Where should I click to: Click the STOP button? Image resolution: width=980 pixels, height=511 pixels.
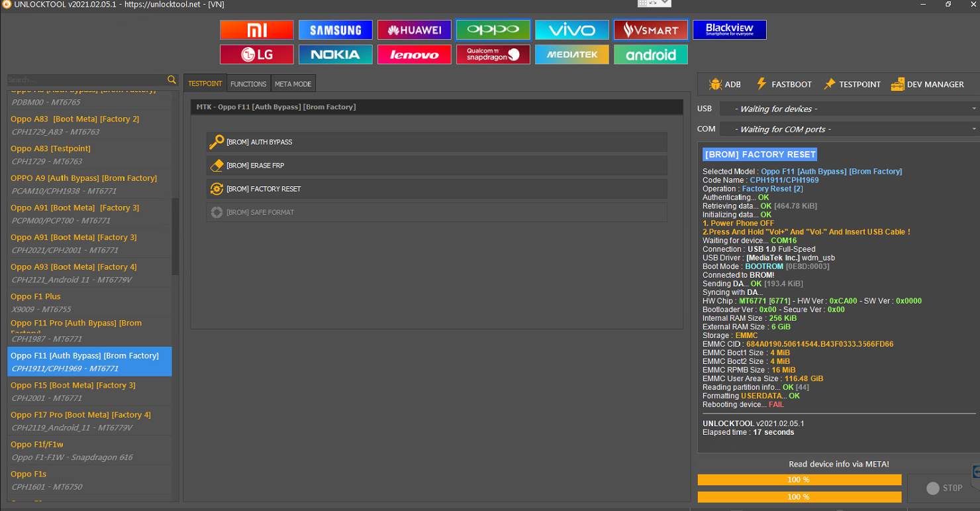pyautogui.click(x=944, y=488)
